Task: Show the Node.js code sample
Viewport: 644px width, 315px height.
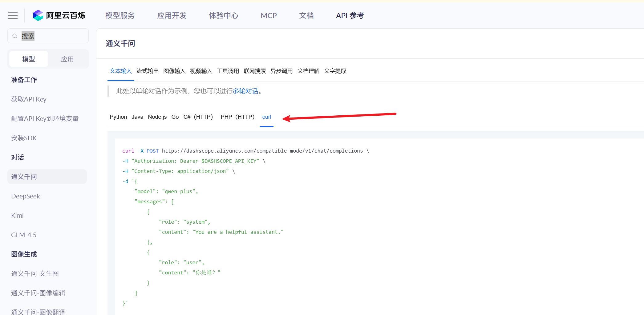Action: point(157,117)
